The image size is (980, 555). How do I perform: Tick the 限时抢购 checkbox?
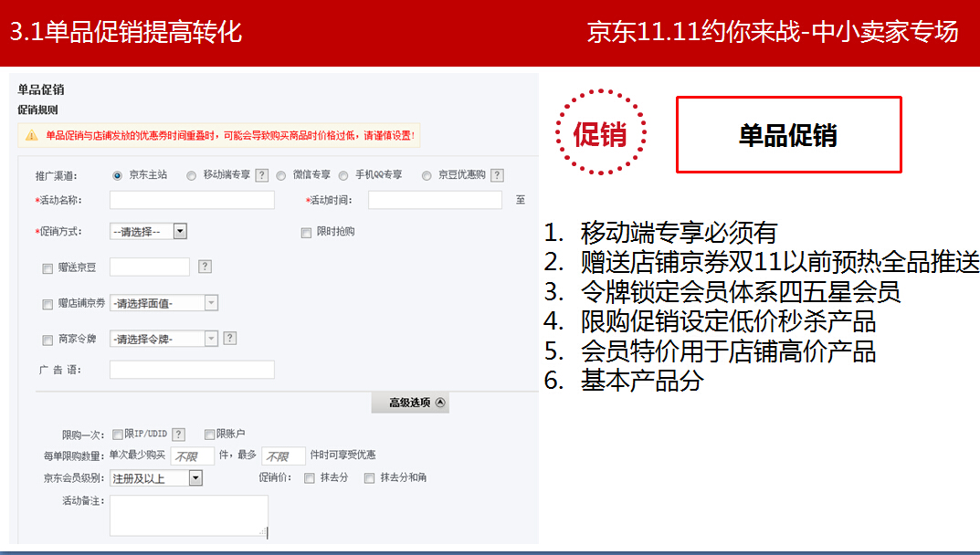point(306,233)
